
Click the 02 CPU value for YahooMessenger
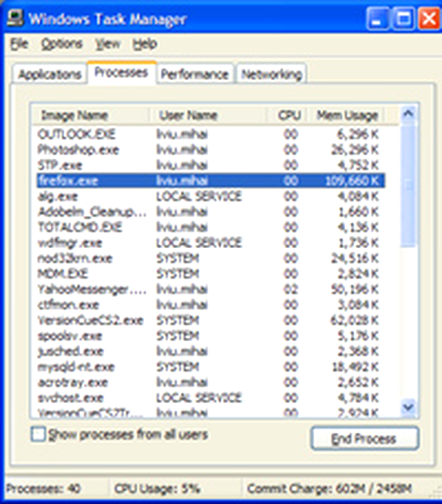[291, 289]
